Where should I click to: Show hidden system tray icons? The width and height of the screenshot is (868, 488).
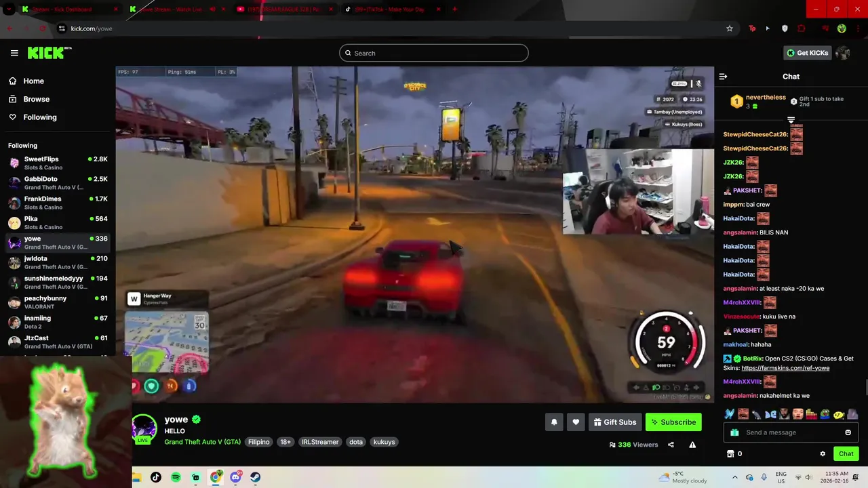(x=734, y=477)
